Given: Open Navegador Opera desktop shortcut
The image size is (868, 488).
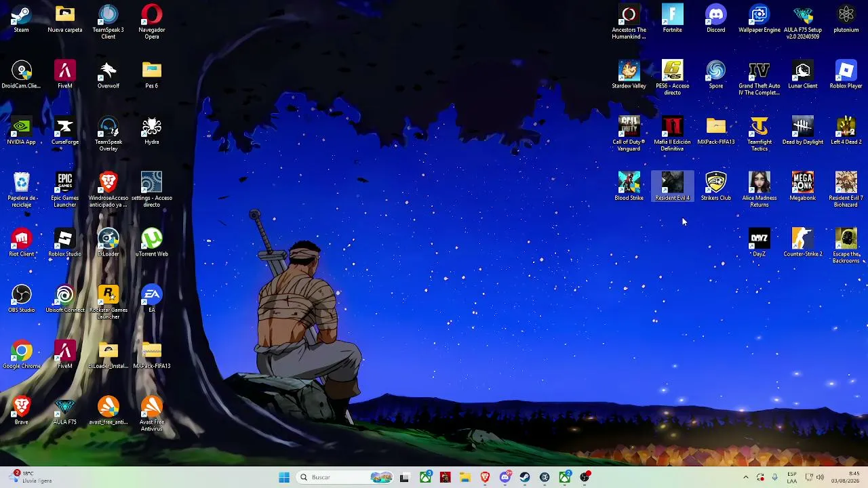Looking at the screenshot, I should 152,22.
